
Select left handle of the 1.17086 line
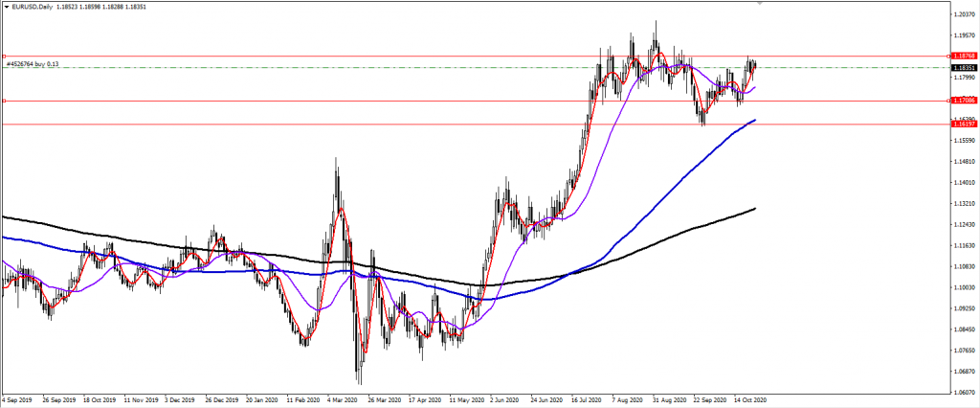[4, 101]
